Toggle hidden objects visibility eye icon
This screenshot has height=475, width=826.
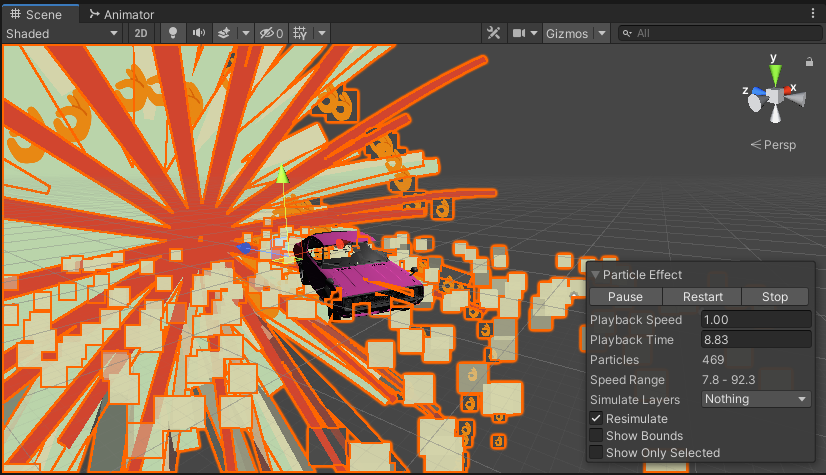tap(271, 33)
